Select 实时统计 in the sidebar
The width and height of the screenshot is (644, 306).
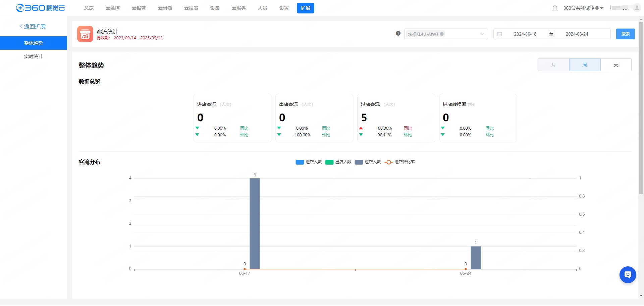[x=34, y=56]
